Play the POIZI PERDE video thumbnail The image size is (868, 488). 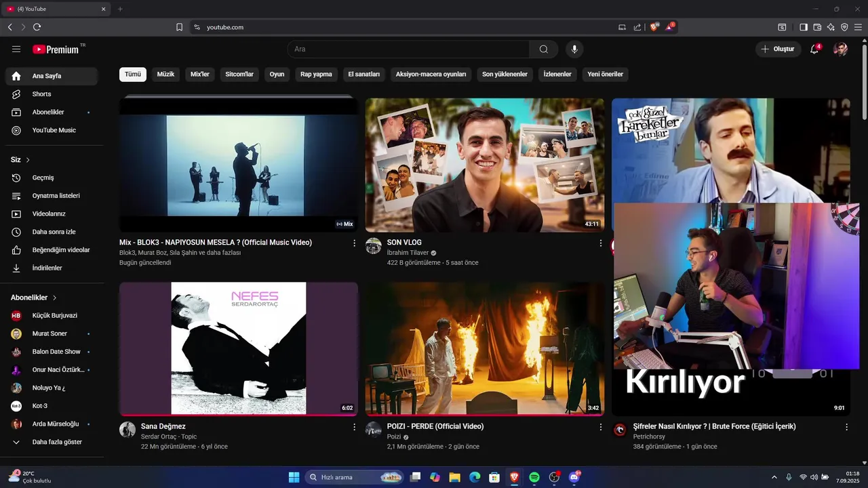coord(485,349)
